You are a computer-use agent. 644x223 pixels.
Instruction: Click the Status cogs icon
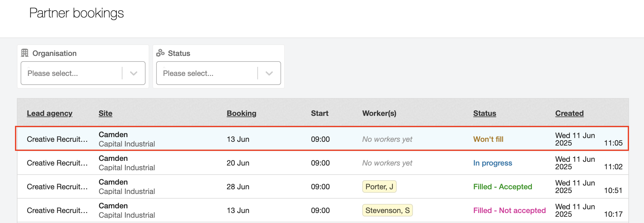tap(160, 53)
